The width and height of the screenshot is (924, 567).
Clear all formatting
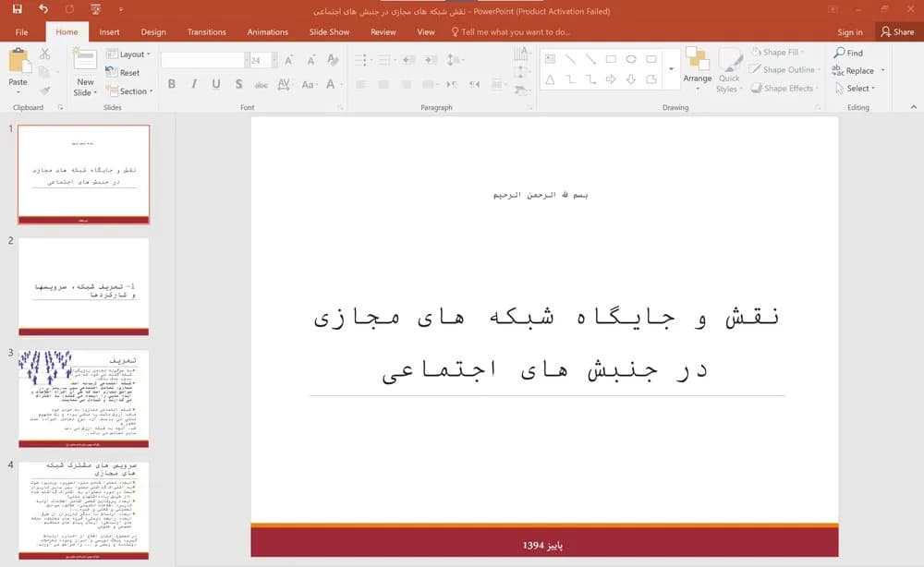pos(333,60)
